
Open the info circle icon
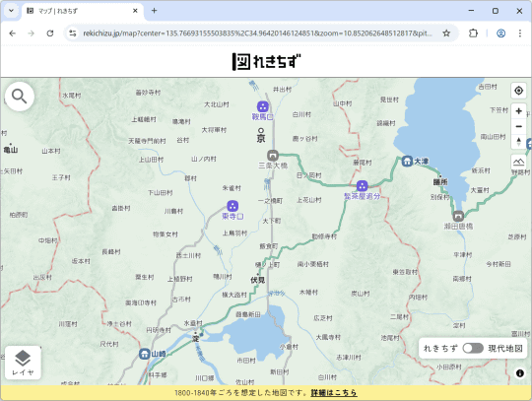pos(520,373)
